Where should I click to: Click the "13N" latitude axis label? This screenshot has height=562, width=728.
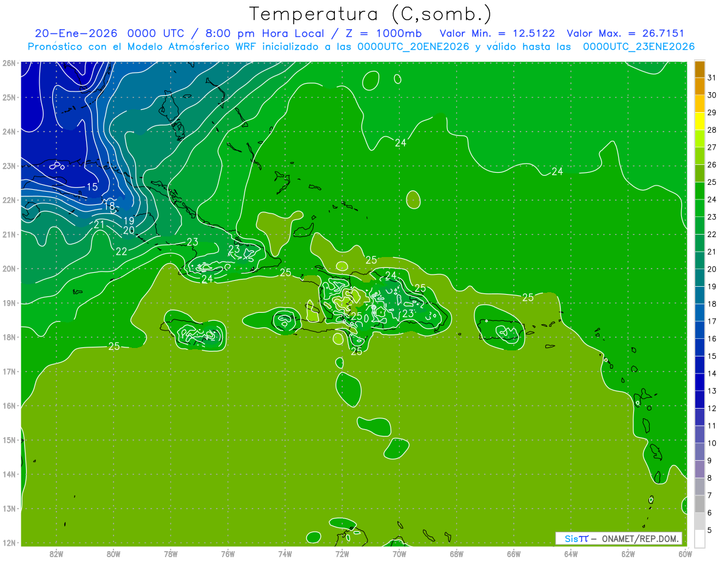click(9, 509)
